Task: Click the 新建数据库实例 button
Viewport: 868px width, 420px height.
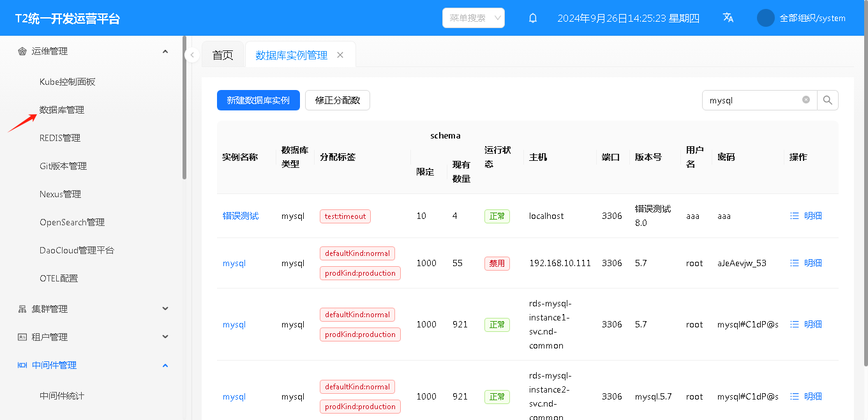Action: (x=258, y=100)
